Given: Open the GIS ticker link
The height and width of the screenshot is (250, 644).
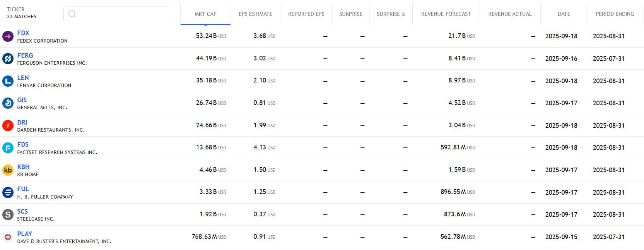Looking at the screenshot, I should pyautogui.click(x=22, y=100).
